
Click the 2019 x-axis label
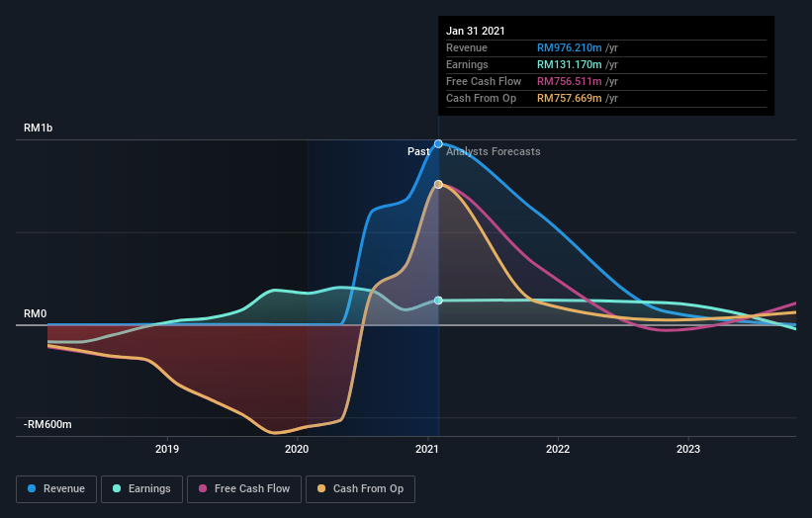[x=167, y=449]
